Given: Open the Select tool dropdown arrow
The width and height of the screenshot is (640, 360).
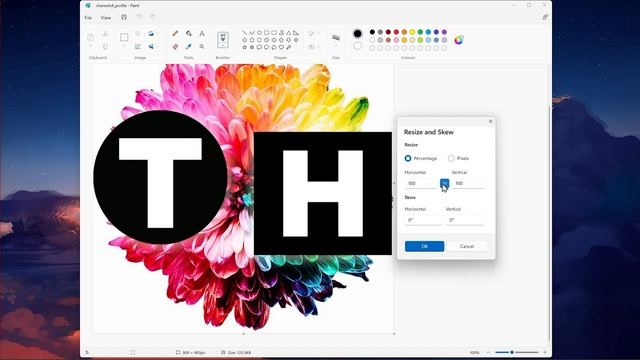Looking at the screenshot, I should (x=124, y=46).
